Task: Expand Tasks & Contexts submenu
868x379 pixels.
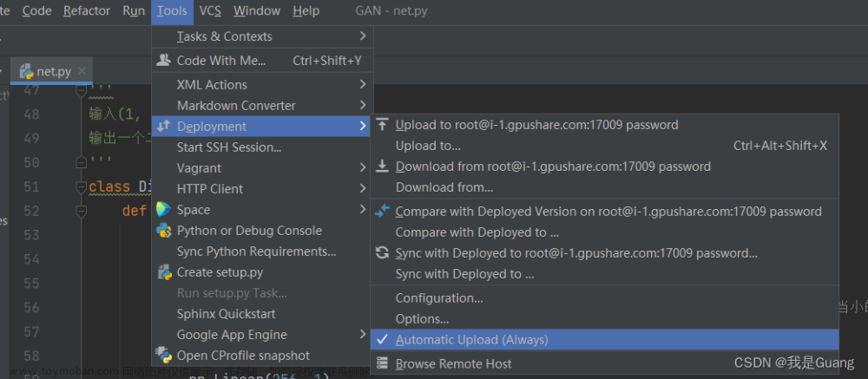Action: [x=262, y=36]
